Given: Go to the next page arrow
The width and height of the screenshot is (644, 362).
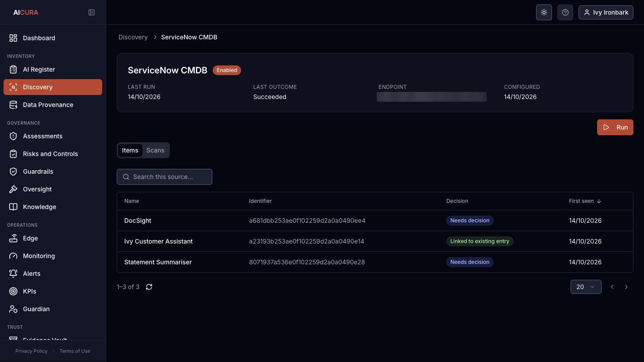Looking at the screenshot, I should coord(626,287).
